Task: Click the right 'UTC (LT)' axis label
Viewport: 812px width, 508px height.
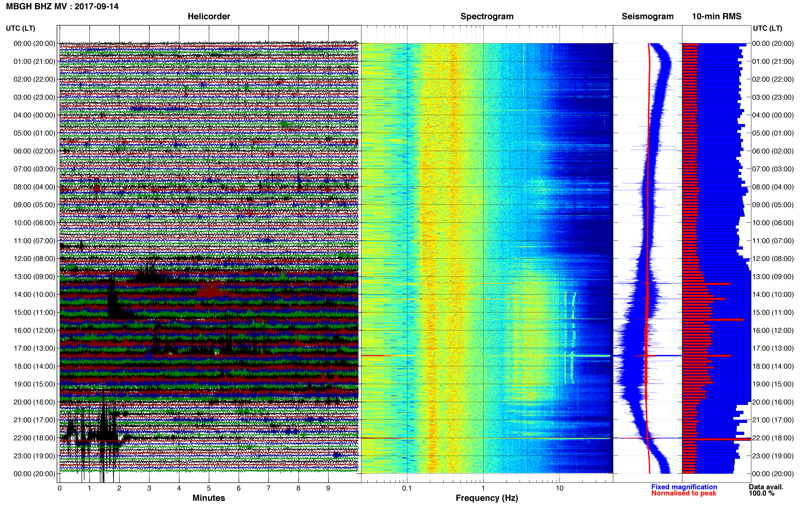Action: tap(767, 28)
